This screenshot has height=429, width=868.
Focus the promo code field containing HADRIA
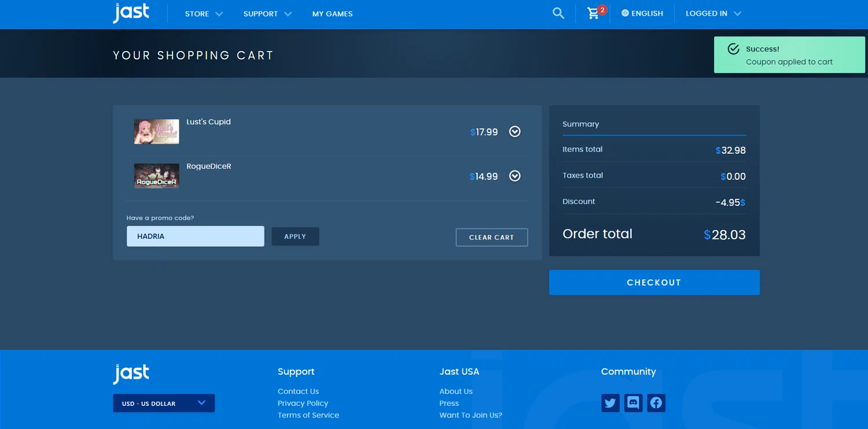tap(196, 236)
